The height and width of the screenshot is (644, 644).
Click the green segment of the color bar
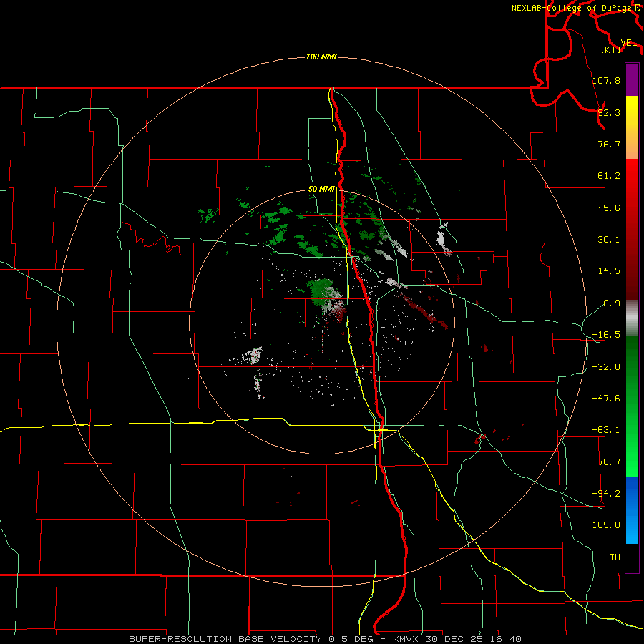click(632, 406)
